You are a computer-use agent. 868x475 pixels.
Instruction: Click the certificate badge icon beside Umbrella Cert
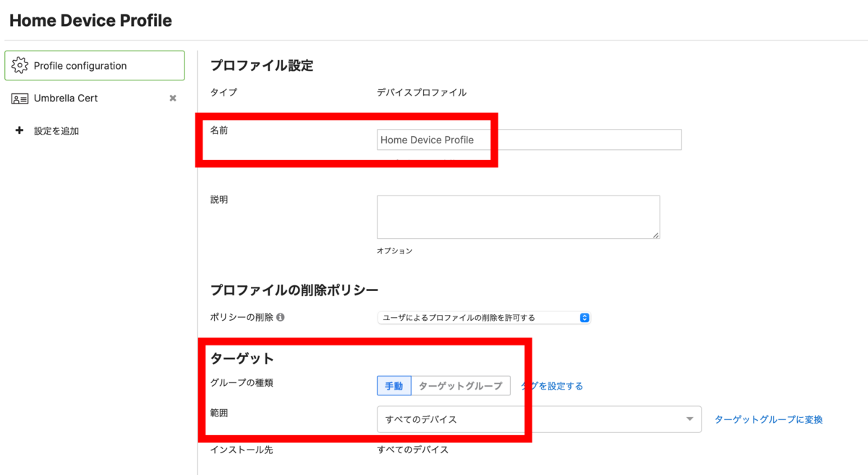pos(20,98)
